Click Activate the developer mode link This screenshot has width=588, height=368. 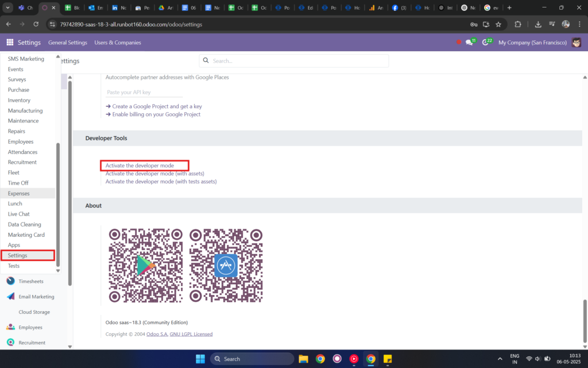coord(140,165)
